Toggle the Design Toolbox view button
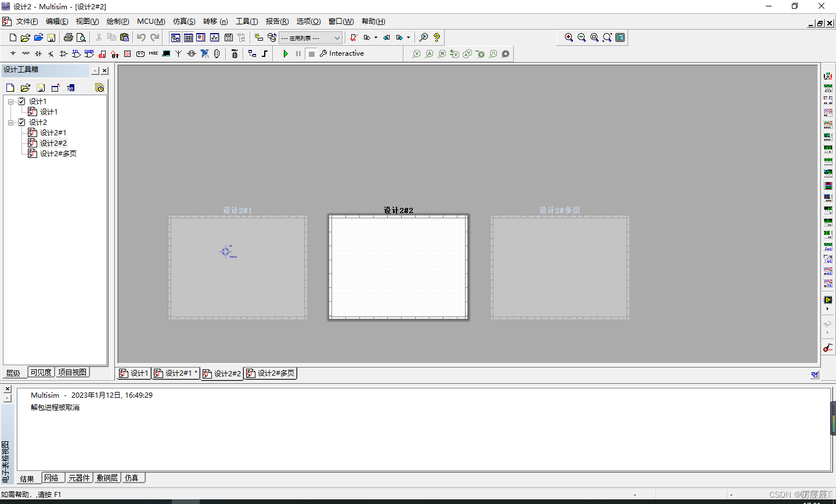 point(175,37)
